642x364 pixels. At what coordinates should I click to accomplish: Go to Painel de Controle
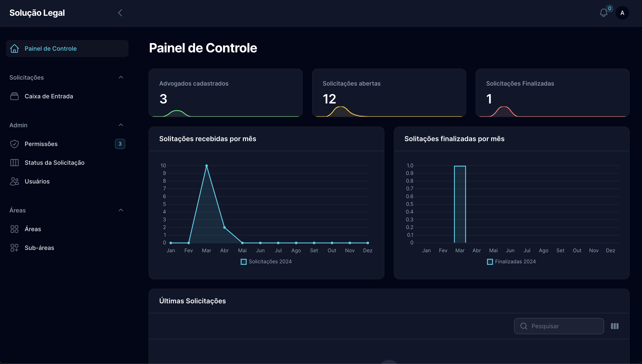[67, 49]
